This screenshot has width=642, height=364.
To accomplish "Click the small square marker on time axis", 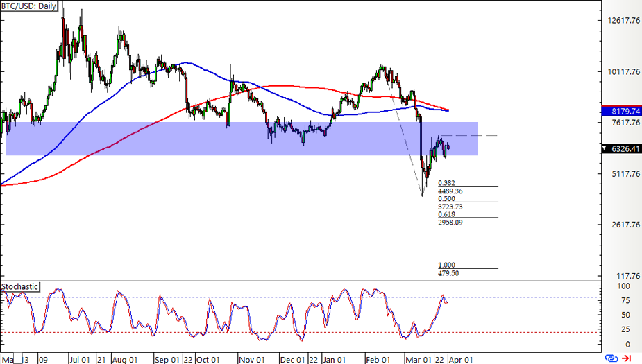I will coord(18,360).
